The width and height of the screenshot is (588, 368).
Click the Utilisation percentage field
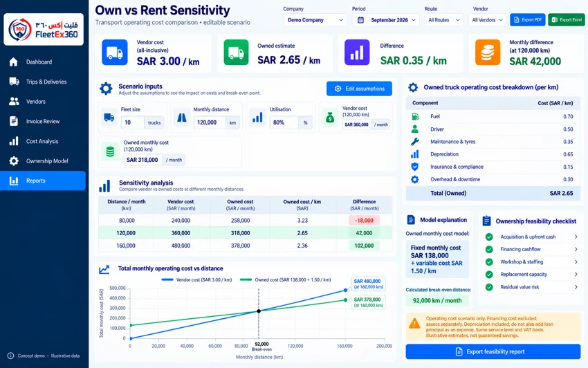[284, 122]
